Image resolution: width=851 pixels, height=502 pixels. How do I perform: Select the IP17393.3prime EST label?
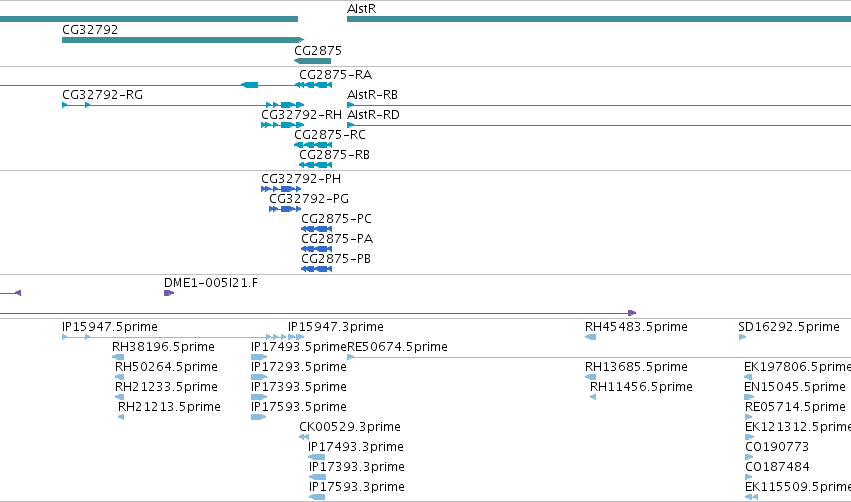357,467
